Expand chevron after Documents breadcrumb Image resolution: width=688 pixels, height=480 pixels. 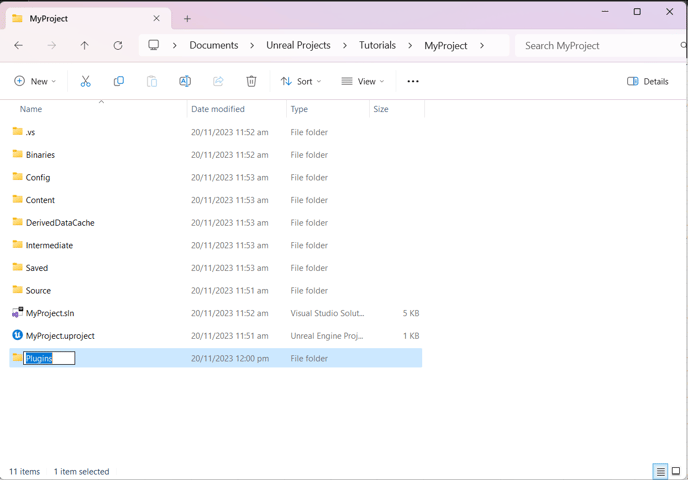(252, 46)
